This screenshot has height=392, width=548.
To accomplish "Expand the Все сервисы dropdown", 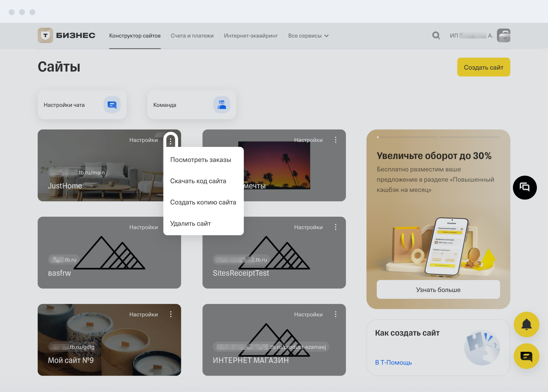I will (x=308, y=36).
